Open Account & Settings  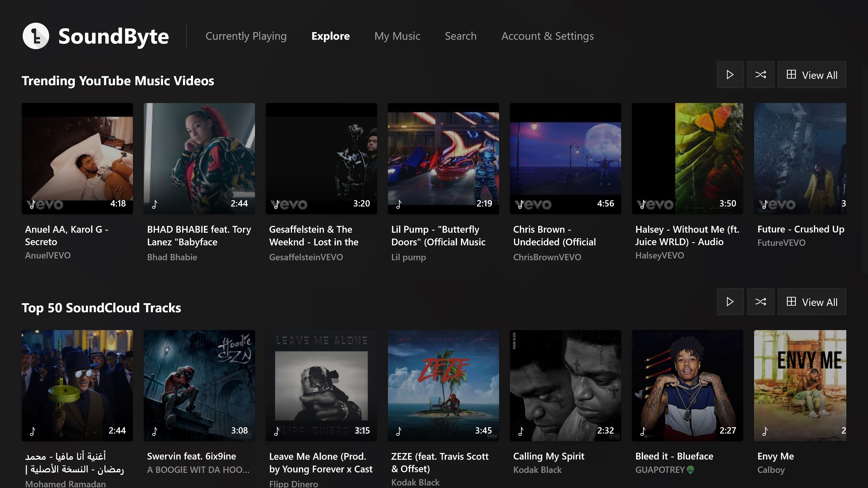pyautogui.click(x=547, y=36)
